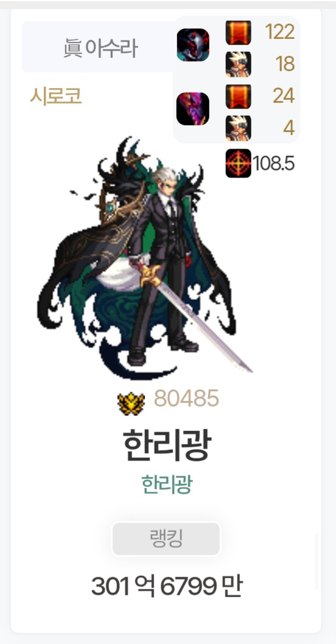Open the 랭킹 button
The width and height of the screenshot is (336, 644).
(166, 539)
